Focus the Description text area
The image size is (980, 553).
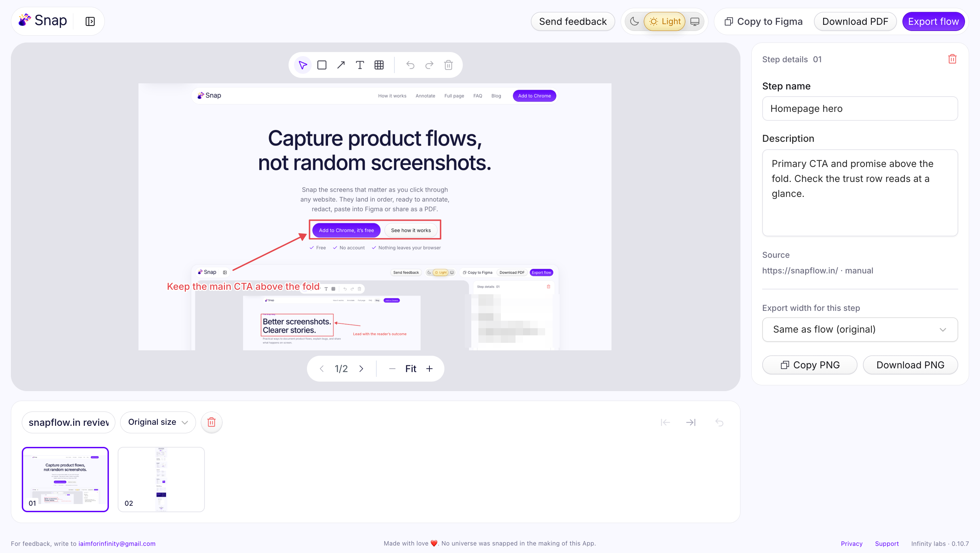[x=860, y=193]
